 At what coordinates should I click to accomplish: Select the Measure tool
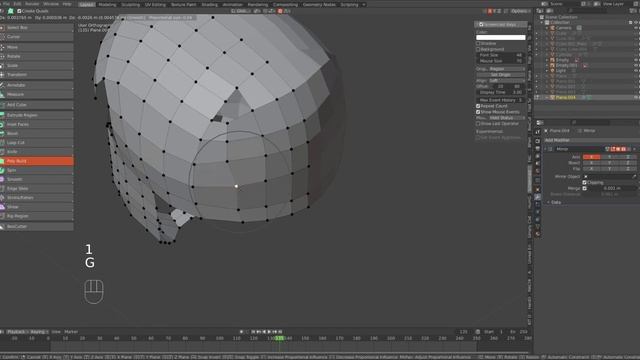(x=37, y=94)
